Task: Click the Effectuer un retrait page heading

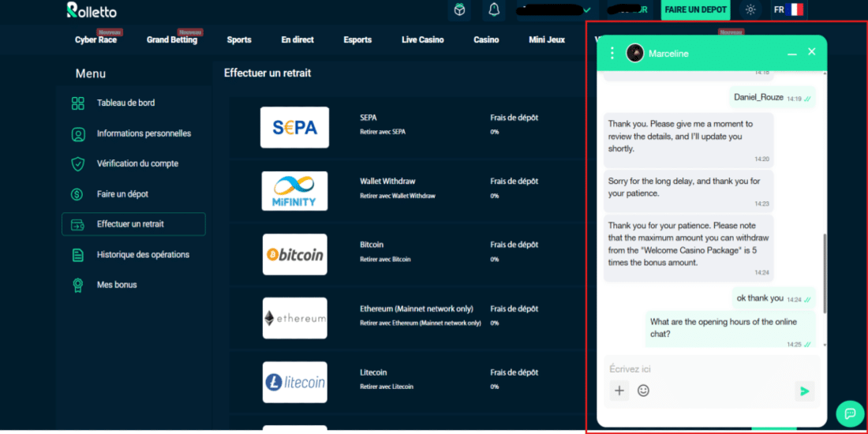Action: (268, 73)
